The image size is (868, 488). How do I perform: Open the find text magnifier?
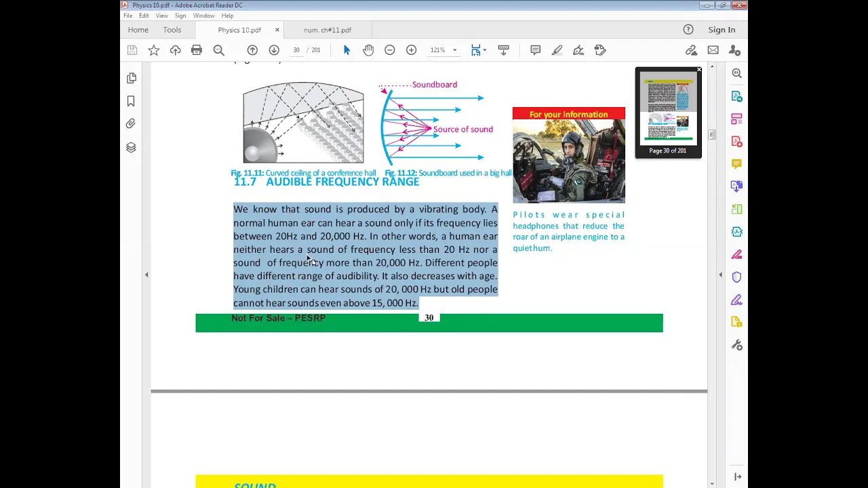pos(218,50)
